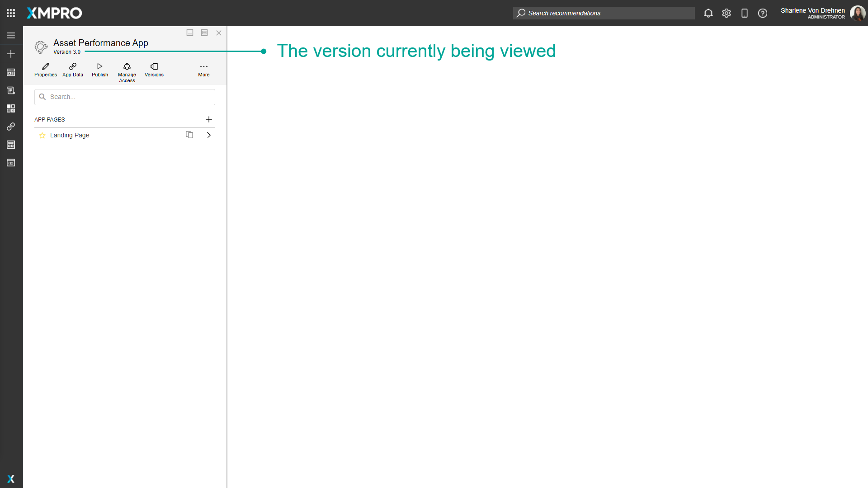
Task: Expand the Landing Page chevron
Action: point(208,135)
